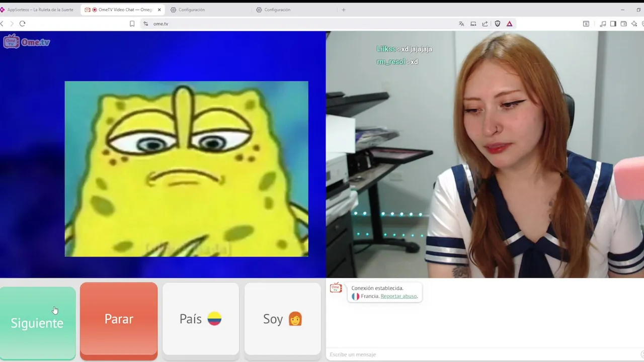Click the SpongeBob stranger video
The width and height of the screenshot is (644, 362).
coord(186,169)
